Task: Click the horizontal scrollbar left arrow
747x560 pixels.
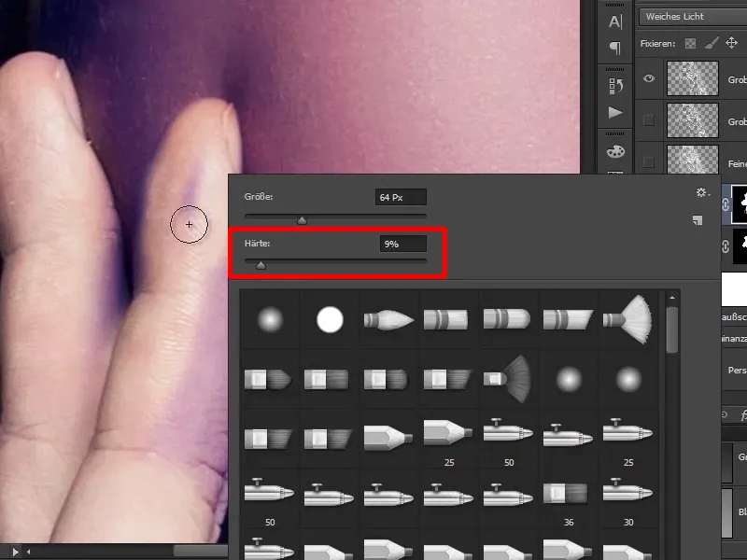Action: tap(29, 552)
